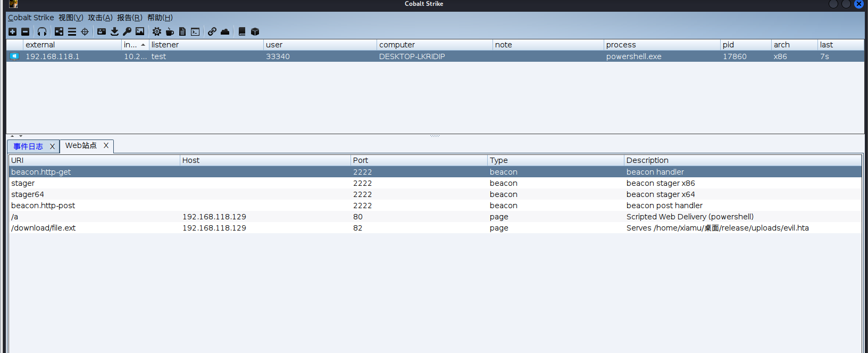Image resolution: width=868 pixels, height=353 pixels.
Task: Open the 视图(V) menu
Action: pyautogui.click(x=71, y=18)
